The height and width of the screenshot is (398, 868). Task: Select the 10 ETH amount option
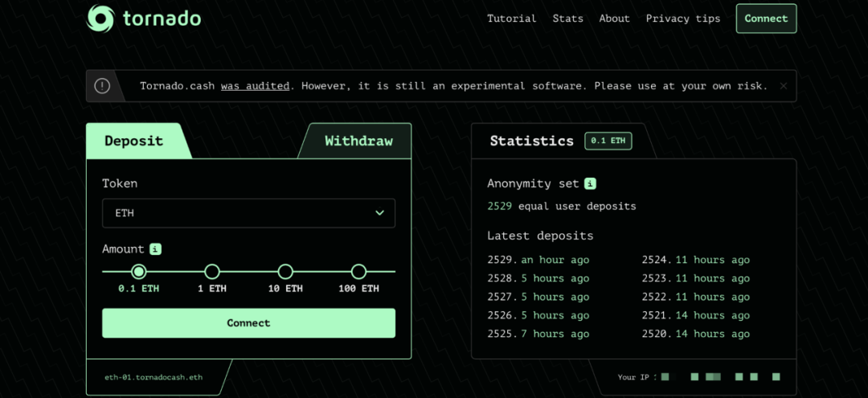tap(285, 272)
